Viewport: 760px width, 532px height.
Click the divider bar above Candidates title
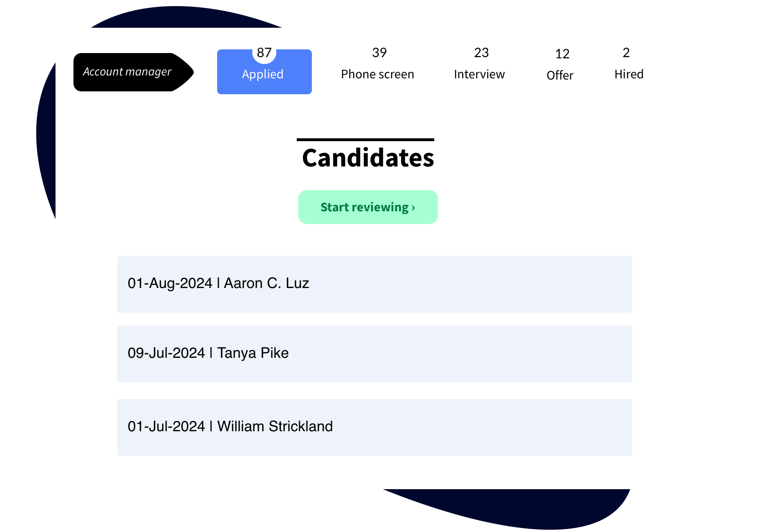pyautogui.click(x=365, y=139)
